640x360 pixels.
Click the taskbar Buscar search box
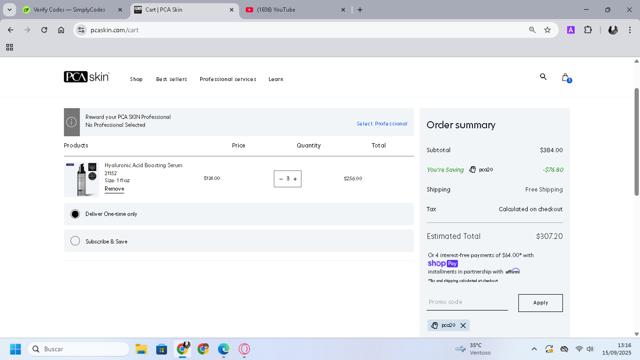tap(78, 349)
